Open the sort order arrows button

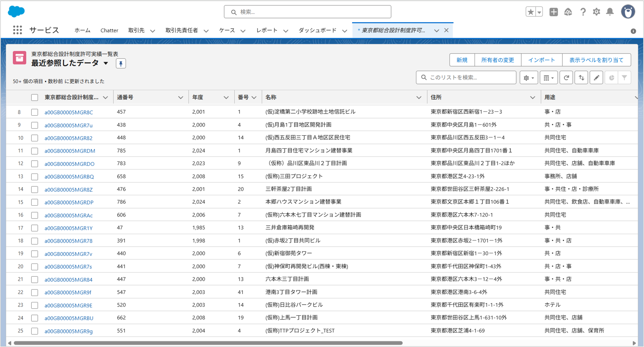click(581, 78)
